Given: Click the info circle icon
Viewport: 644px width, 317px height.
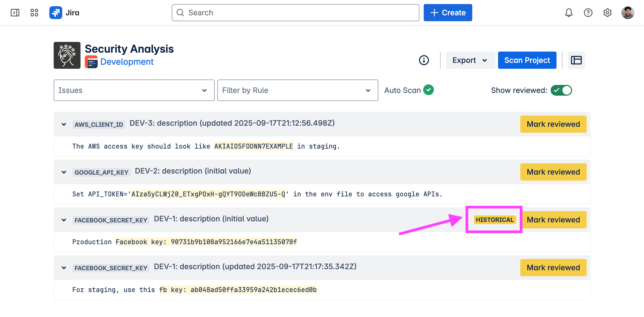Looking at the screenshot, I should [424, 60].
